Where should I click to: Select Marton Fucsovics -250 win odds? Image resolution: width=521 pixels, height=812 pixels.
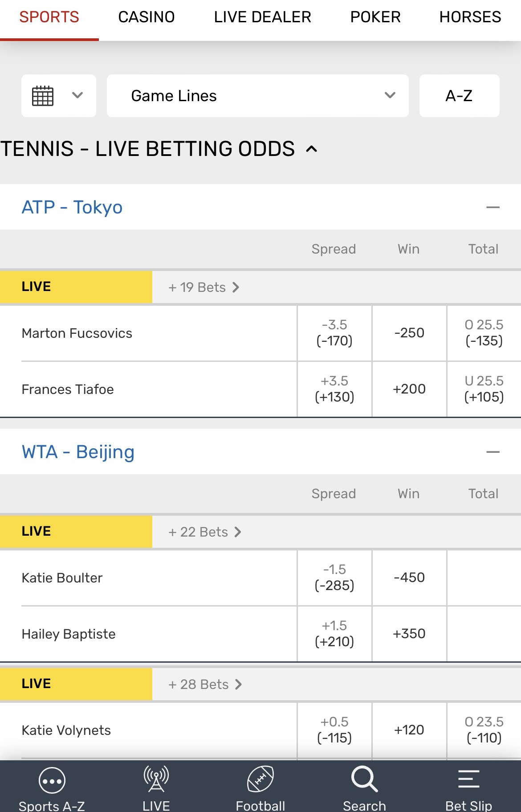(409, 333)
